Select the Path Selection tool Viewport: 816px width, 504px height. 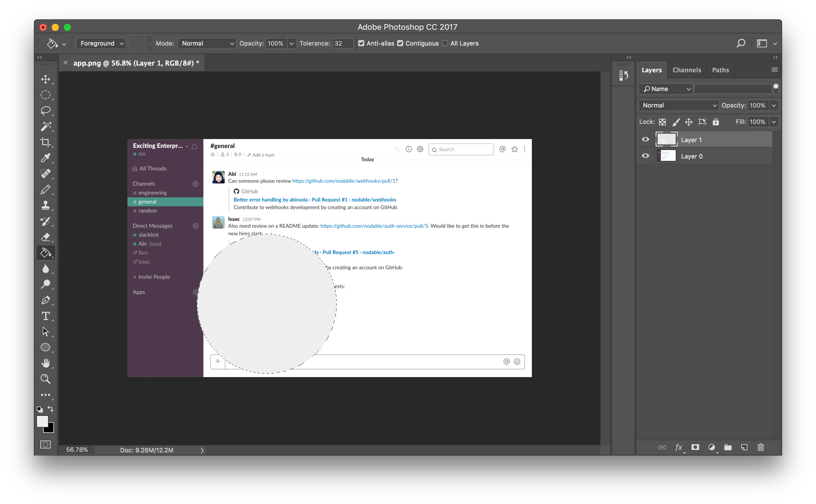(x=46, y=332)
